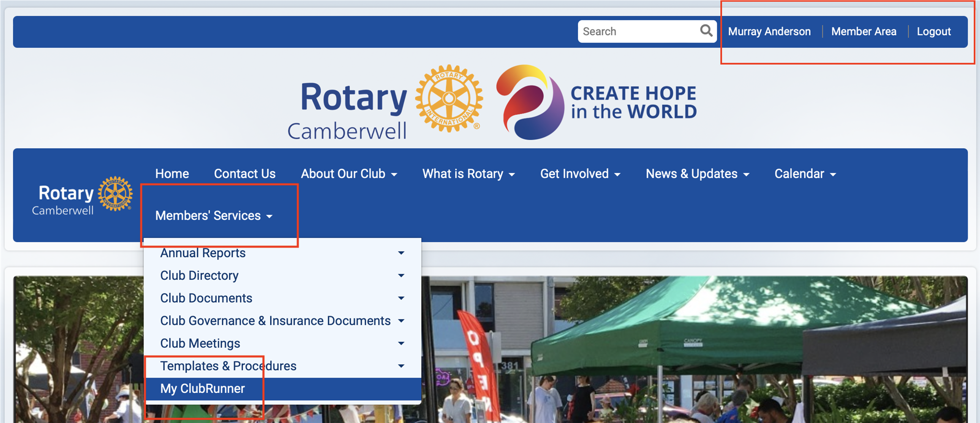Expand the What is Rotary menu
This screenshot has width=980, height=423.
tap(468, 174)
